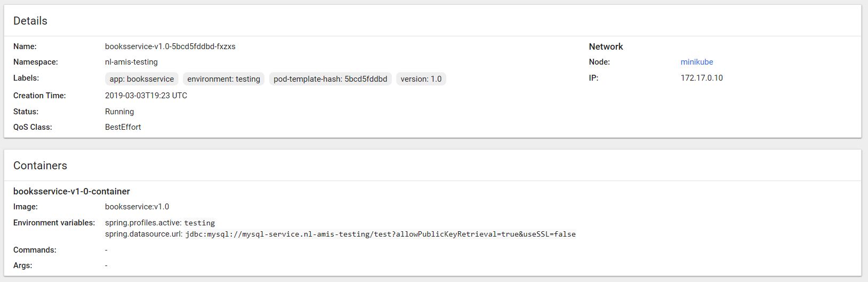This screenshot has height=282, width=868.
Task: Select the 'environment: testing' label chip
Action: click(x=223, y=79)
